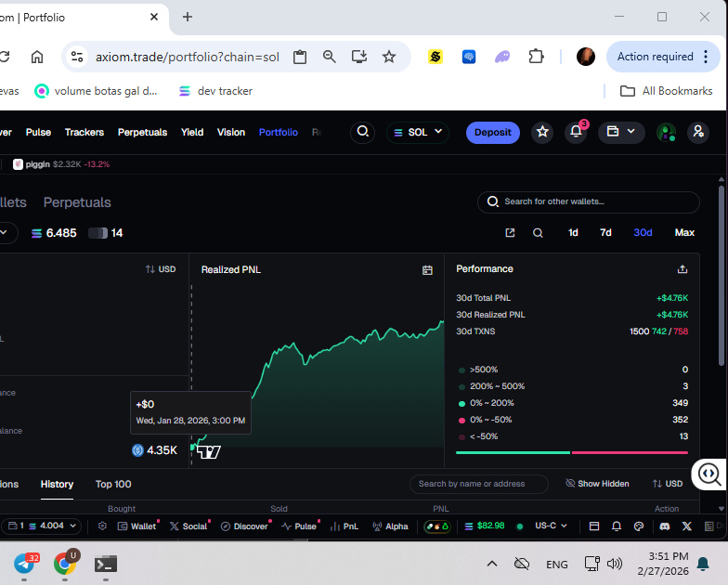Open the Realized PNL calendar icon
This screenshot has width=728, height=585.
tap(427, 270)
